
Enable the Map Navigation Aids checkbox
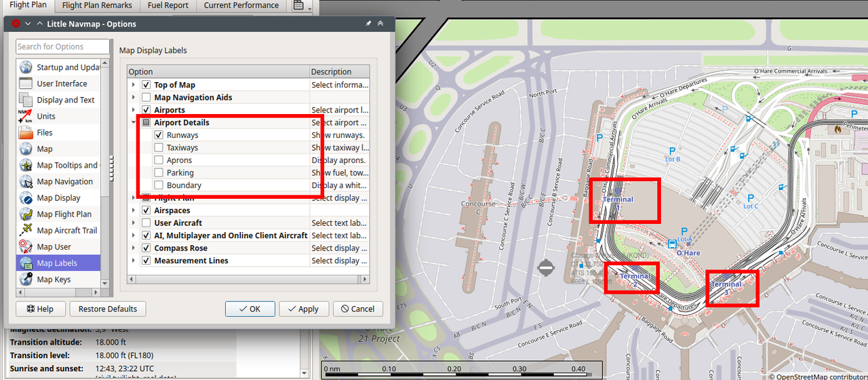[x=146, y=98]
